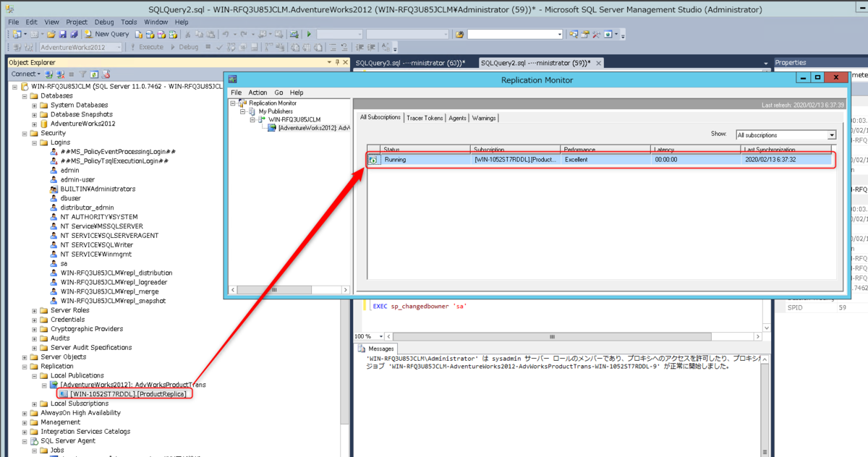Collapse the Replication folder
868x457 pixels.
25,367
